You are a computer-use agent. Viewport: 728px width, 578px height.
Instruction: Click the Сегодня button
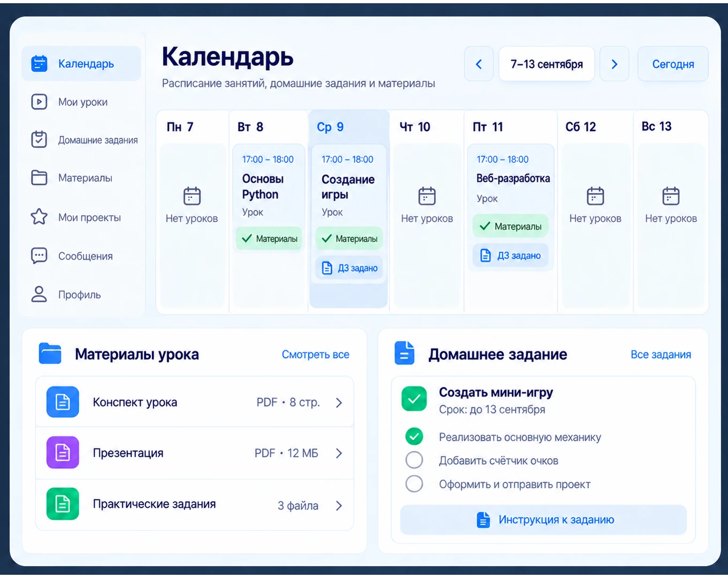pos(673,64)
